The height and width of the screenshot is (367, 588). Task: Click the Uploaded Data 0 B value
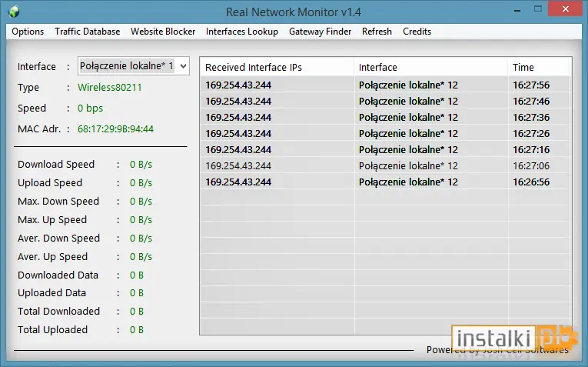137,292
